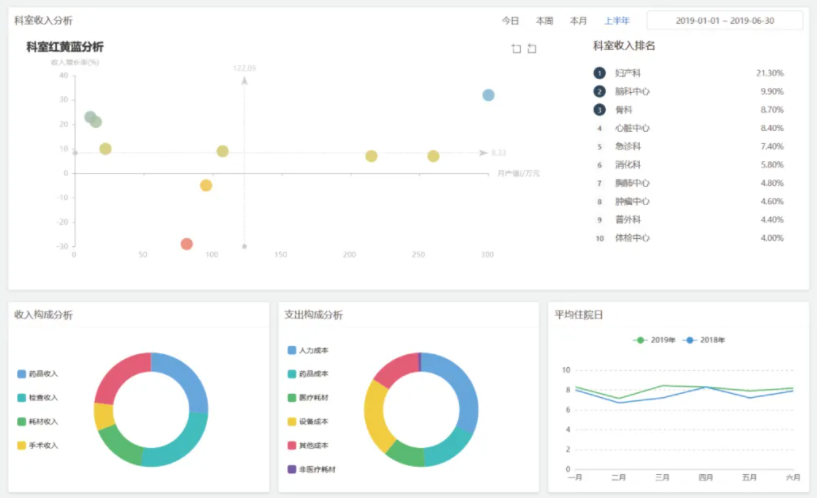The height and width of the screenshot is (498, 817).
Task: Click the orange bubble in the scatter chart
Action: (206, 185)
